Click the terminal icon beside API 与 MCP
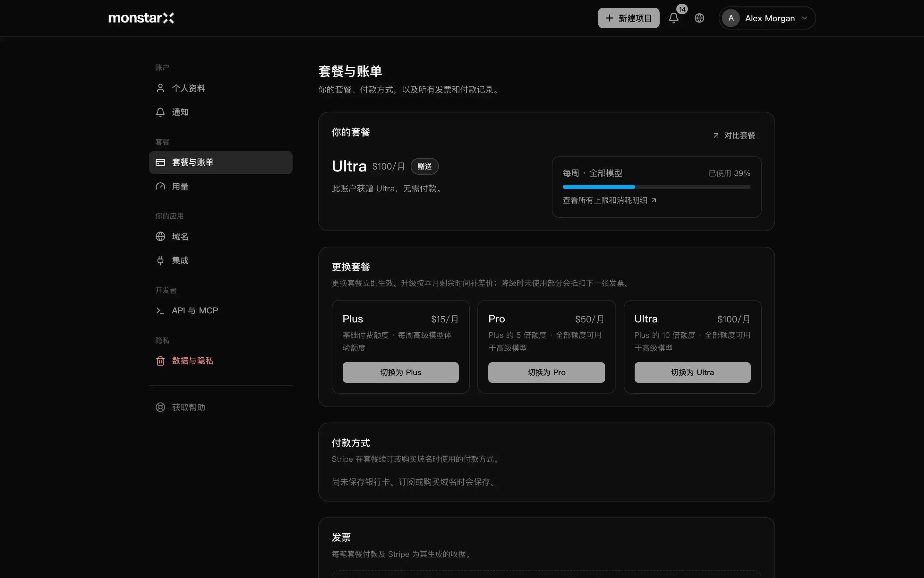 [x=160, y=311]
